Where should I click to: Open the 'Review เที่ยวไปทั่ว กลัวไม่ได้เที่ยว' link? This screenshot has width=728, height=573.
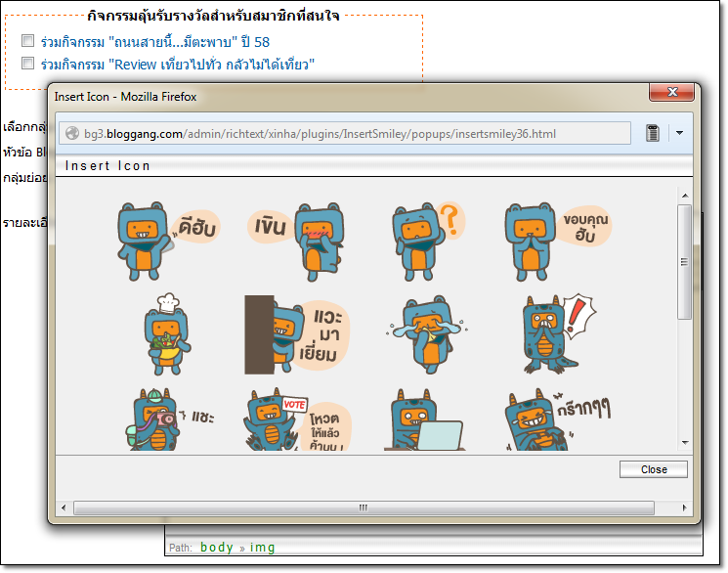[177, 65]
